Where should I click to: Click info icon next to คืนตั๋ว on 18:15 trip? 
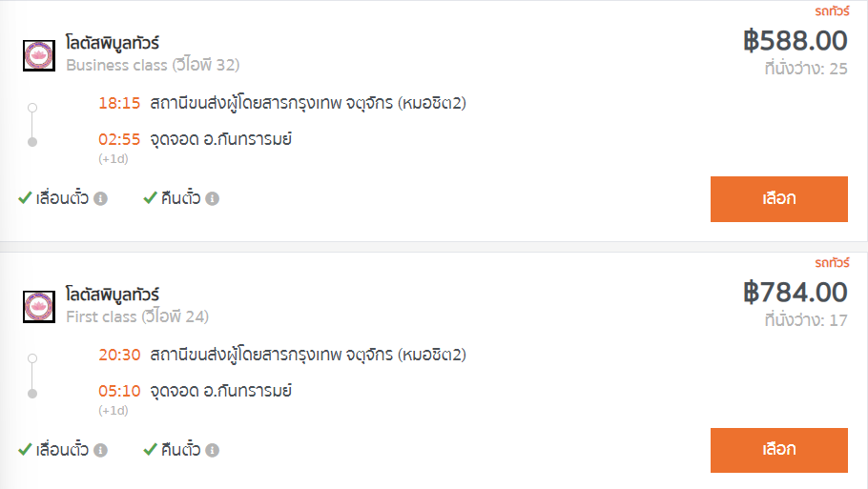tap(212, 198)
